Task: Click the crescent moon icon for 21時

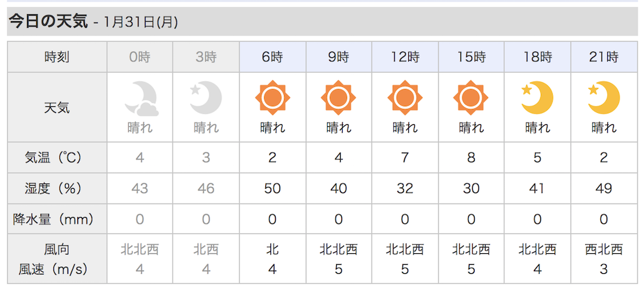Action: tap(604, 98)
